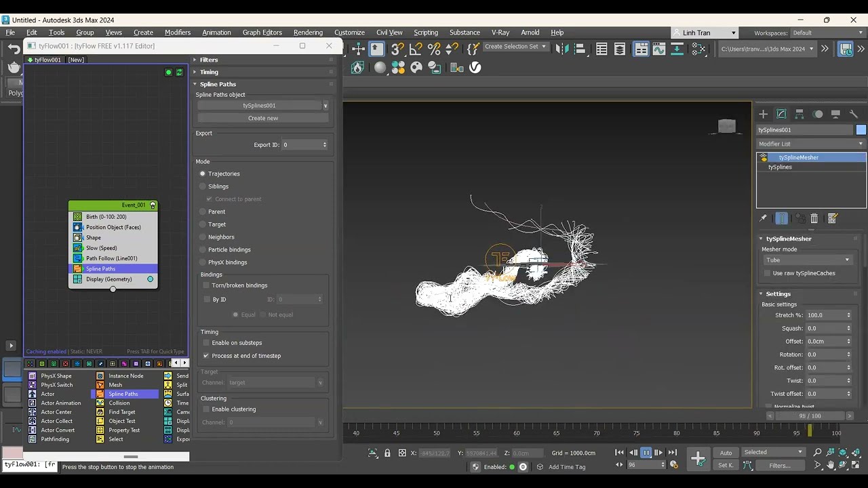Select Parent mode radio button
Image resolution: width=868 pixels, height=488 pixels.
(x=202, y=212)
